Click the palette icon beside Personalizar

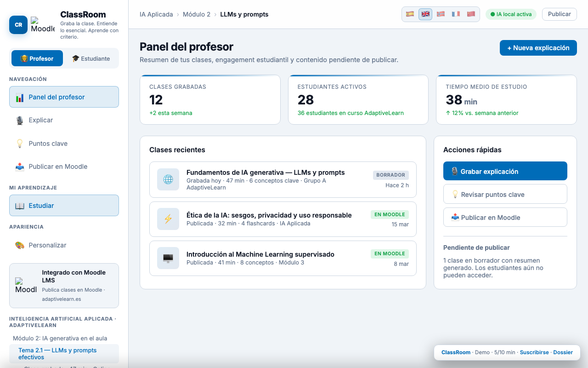(x=20, y=245)
